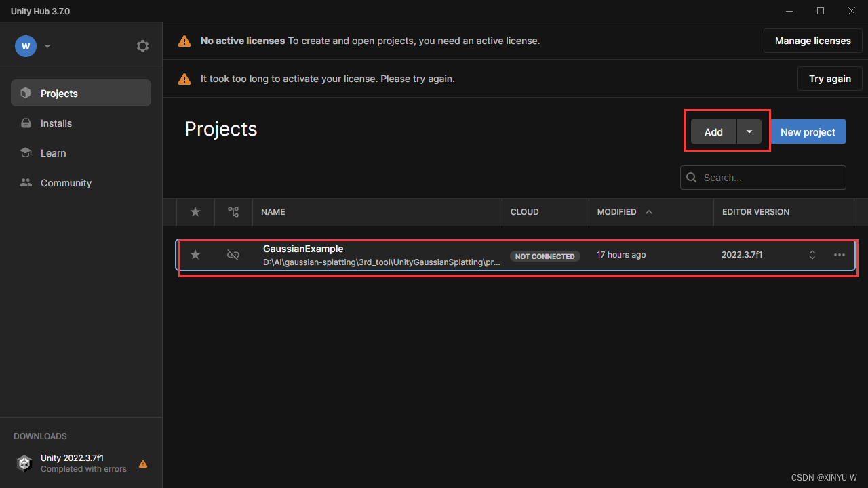Sort projects by CLOUD column

click(524, 212)
